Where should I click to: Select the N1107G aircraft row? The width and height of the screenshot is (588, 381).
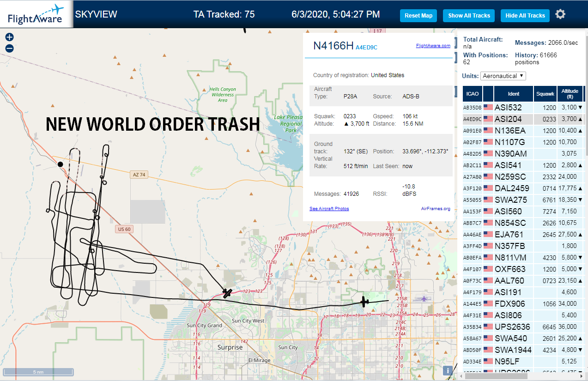(524, 142)
